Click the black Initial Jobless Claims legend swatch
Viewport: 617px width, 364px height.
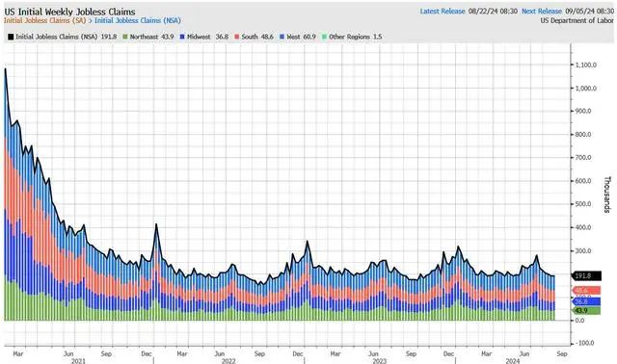pos(11,37)
